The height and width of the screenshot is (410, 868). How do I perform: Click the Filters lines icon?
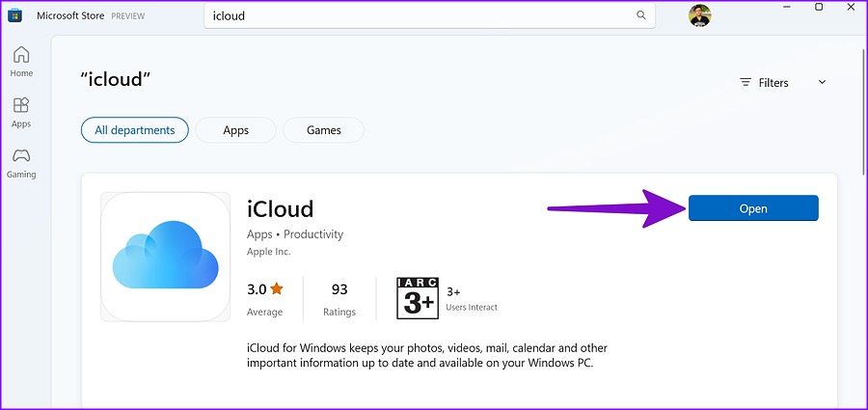coord(746,82)
